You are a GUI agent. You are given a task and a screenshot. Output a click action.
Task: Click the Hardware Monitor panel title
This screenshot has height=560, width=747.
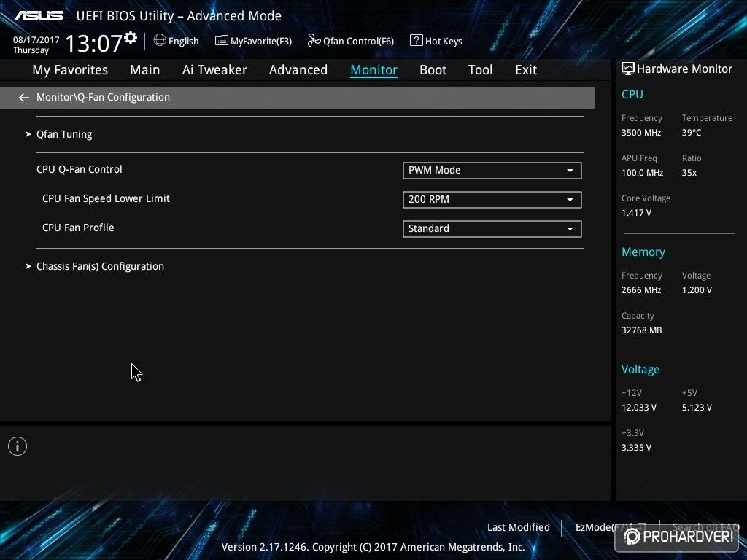coord(684,69)
